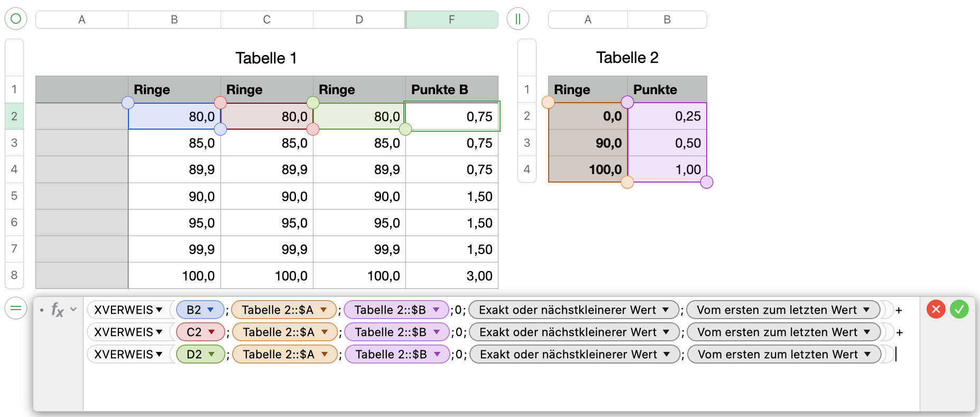The width and height of the screenshot is (980, 417).
Task: Expand the B2 reference token dropdown
Action: (210, 310)
